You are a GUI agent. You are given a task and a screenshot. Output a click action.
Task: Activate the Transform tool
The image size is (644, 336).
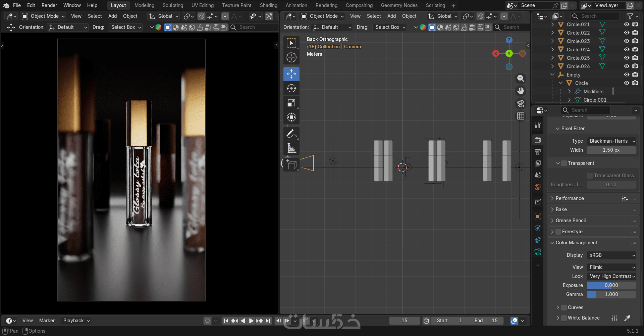point(291,117)
